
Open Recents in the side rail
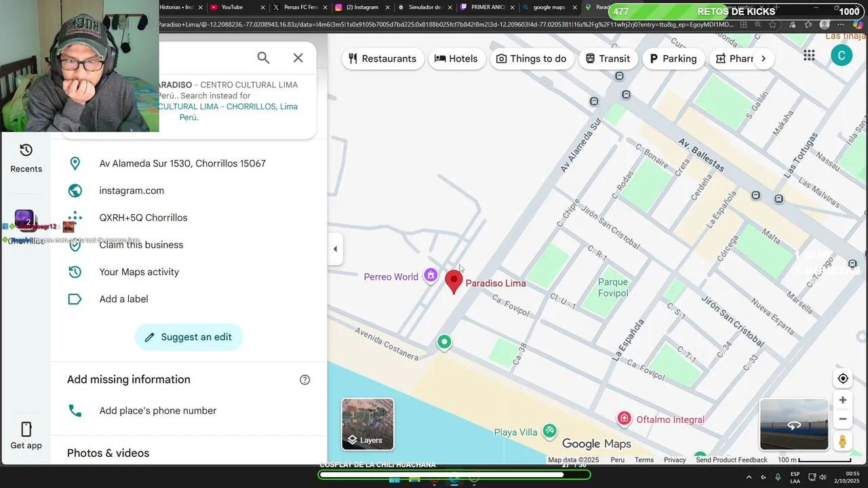coord(26,159)
